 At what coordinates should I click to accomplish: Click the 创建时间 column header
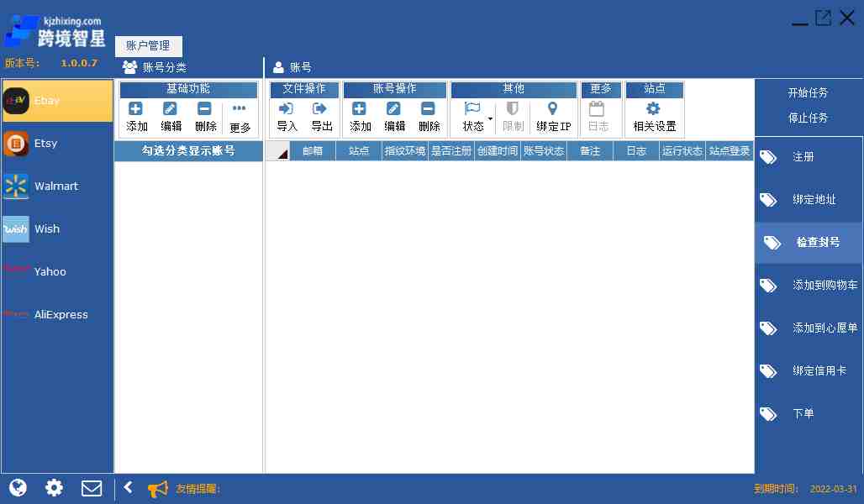pos(498,151)
